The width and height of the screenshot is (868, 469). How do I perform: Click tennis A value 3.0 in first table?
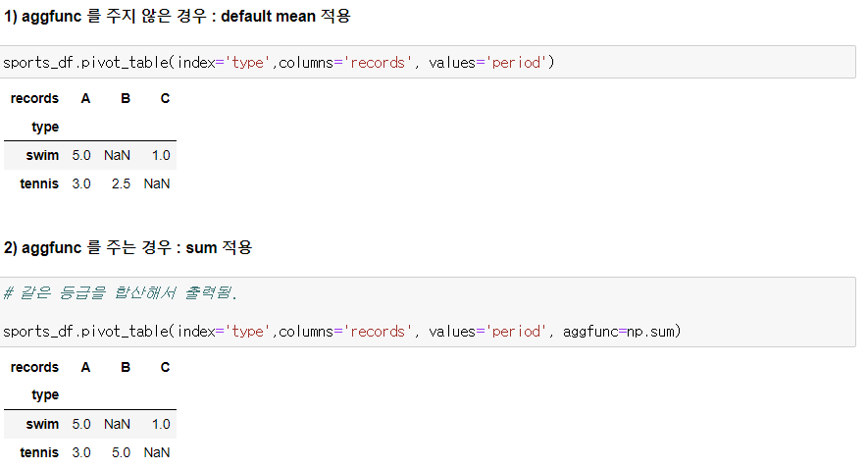[x=81, y=183]
